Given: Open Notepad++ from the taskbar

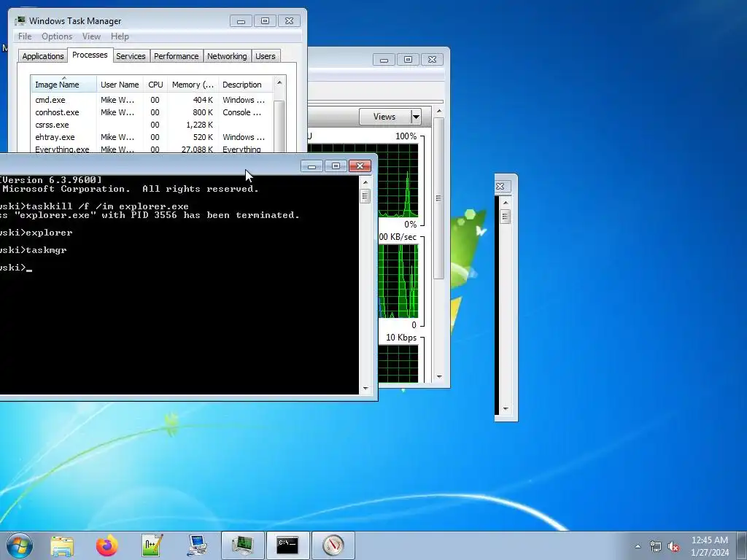Looking at the screenshot, I should click(152, 545).
